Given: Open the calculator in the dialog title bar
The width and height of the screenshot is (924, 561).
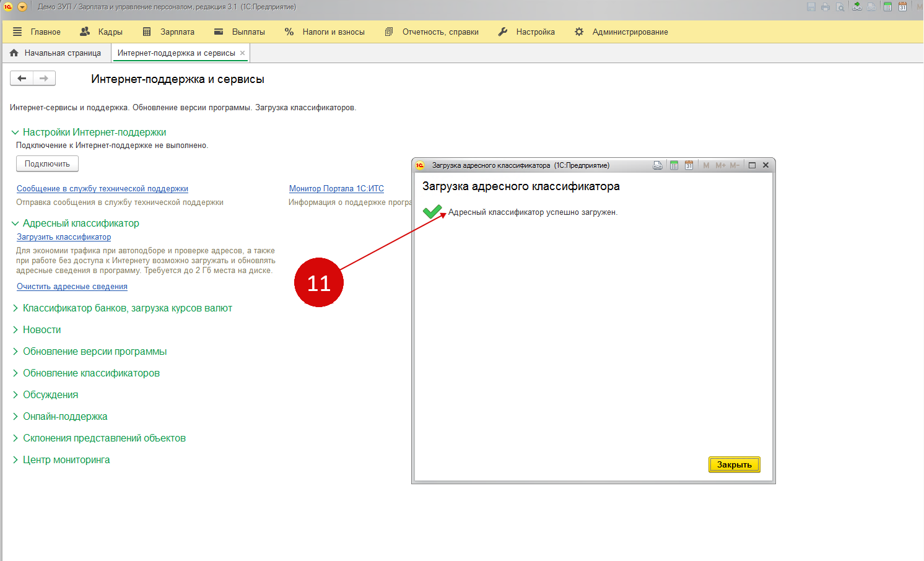Looking at the screenshot, I should click(674, 165).
